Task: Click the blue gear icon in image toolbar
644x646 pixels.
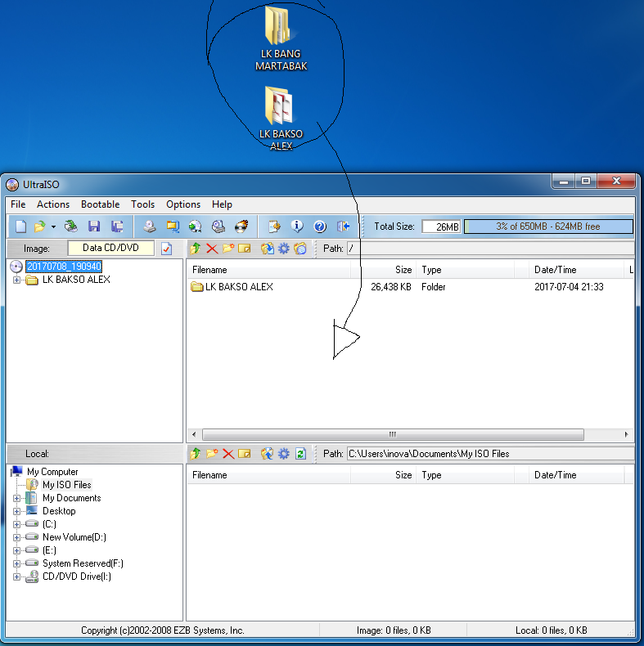Action: (x=284, y=249)
